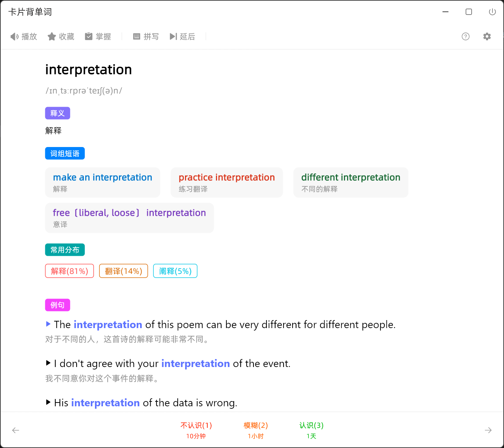This screenshot has width=504, height=448.
Task: Go to the previous card arrow
Action: (x=16, y=430)
